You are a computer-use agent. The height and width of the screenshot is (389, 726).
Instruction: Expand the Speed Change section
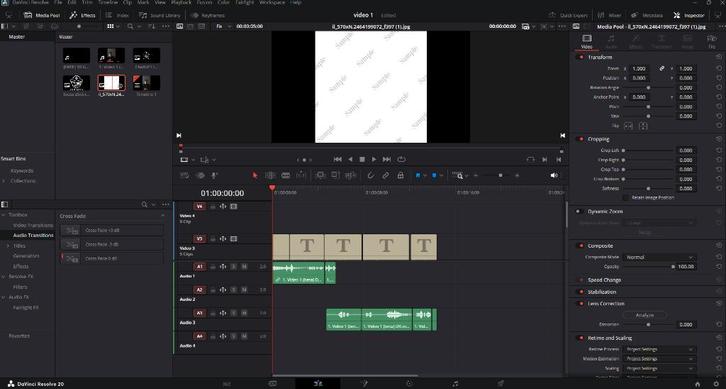(604, 280)
